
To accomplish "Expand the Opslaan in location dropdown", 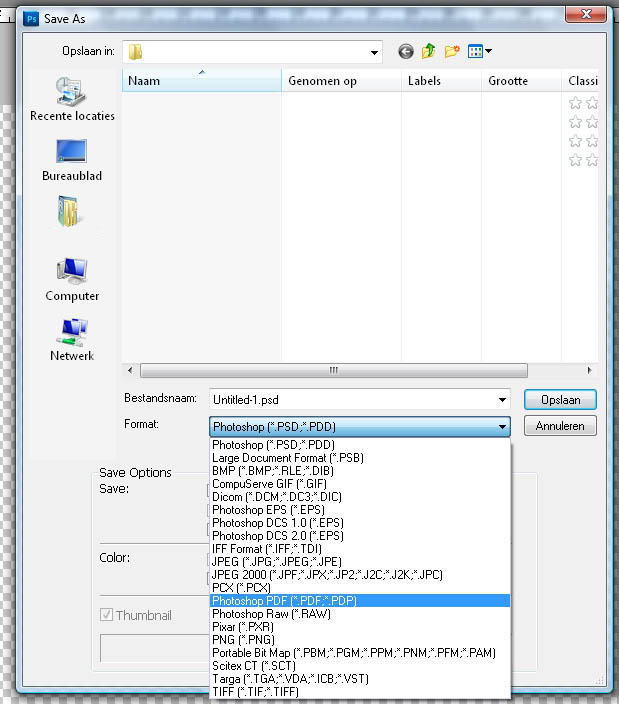I will coord(374,53).
